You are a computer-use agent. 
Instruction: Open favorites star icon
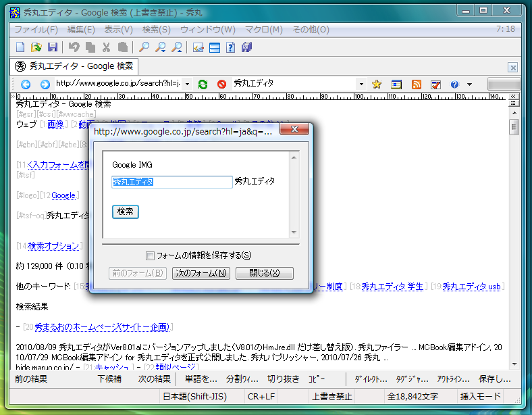(x=377, y=84)
